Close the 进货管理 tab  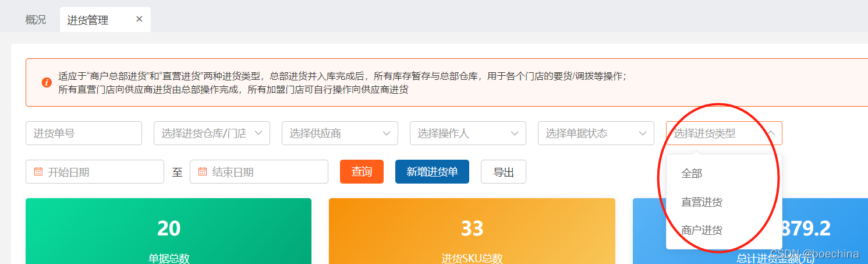tap(139, 19)
